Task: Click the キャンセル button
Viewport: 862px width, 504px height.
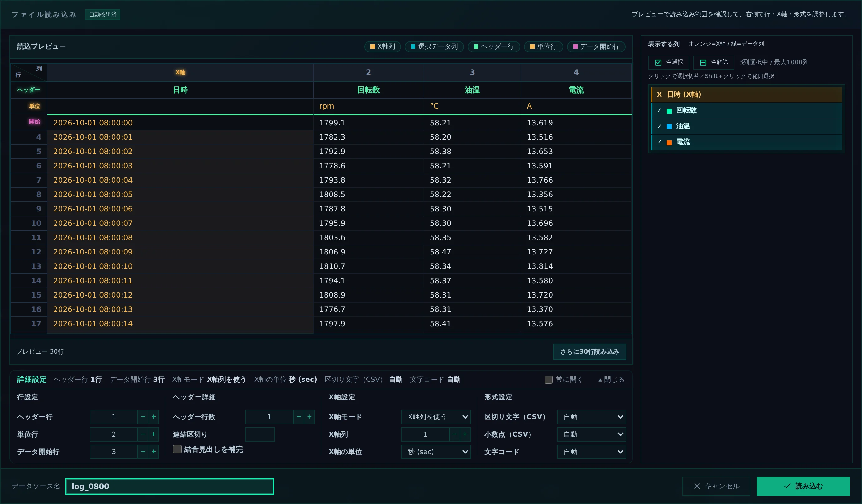Action: 716,486
